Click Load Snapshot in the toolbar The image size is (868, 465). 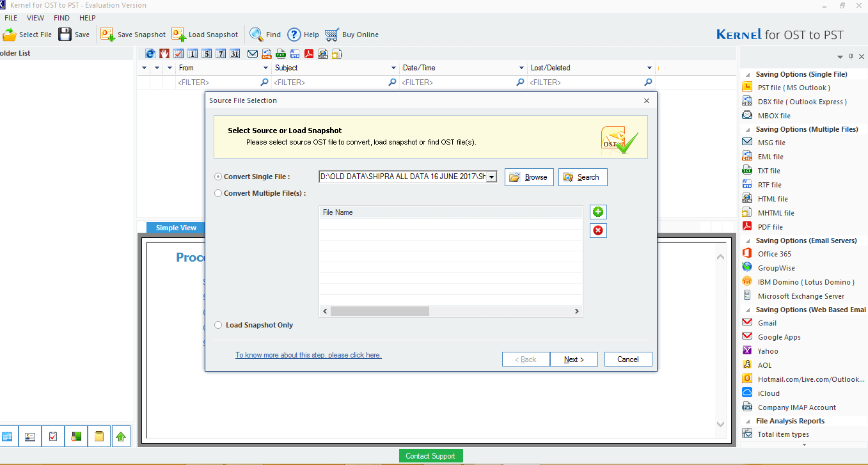point(205,35)
